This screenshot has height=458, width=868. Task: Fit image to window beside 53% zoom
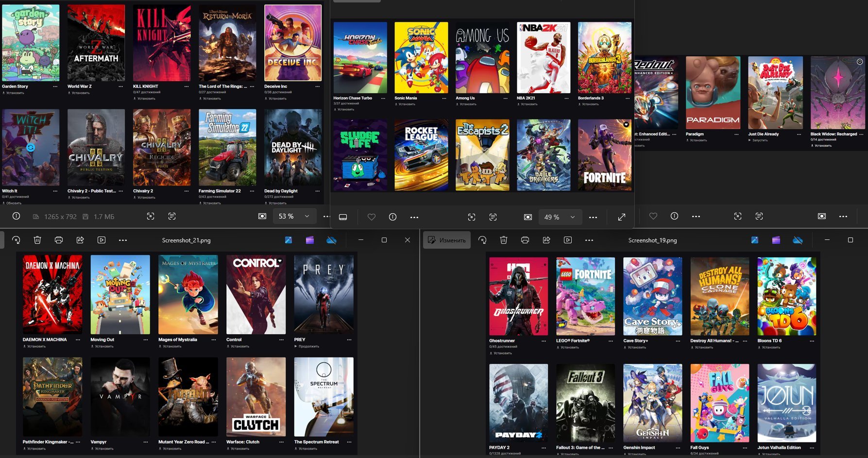262,217
